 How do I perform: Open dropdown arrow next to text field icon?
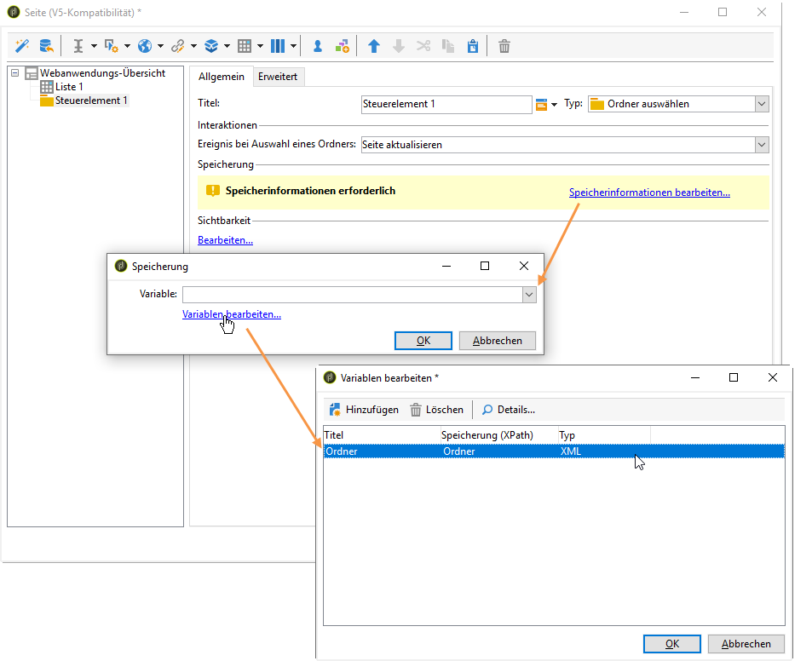[94, 46]
